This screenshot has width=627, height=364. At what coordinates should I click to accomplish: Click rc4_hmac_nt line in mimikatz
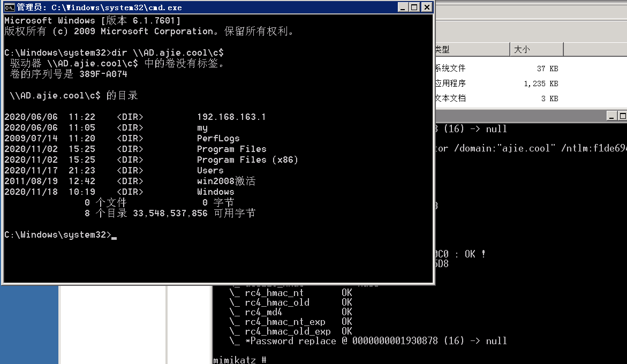pos(291,293)
